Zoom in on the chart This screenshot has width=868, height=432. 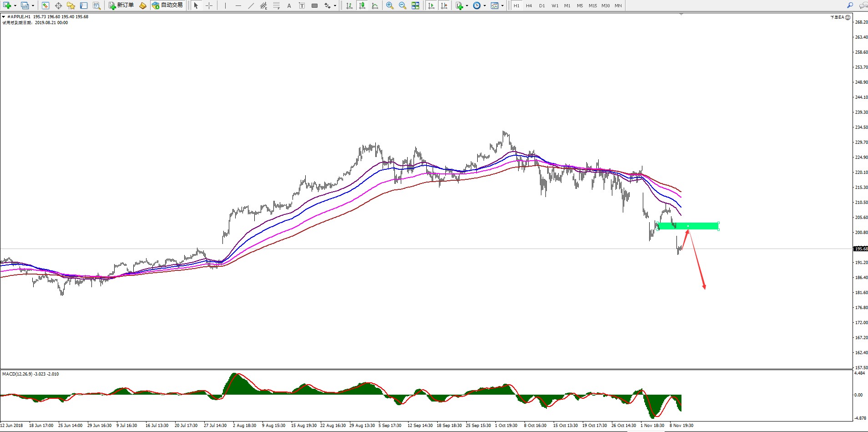click(390, 5)
